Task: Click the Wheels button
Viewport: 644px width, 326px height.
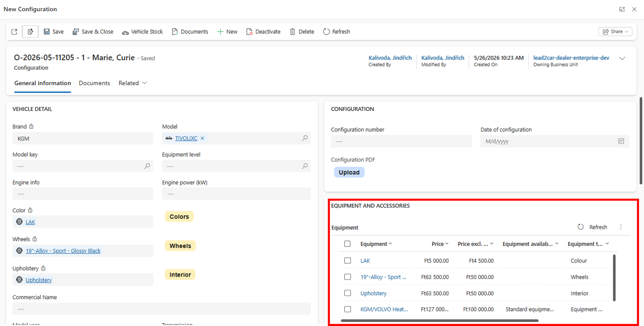Action: [180, 246]
